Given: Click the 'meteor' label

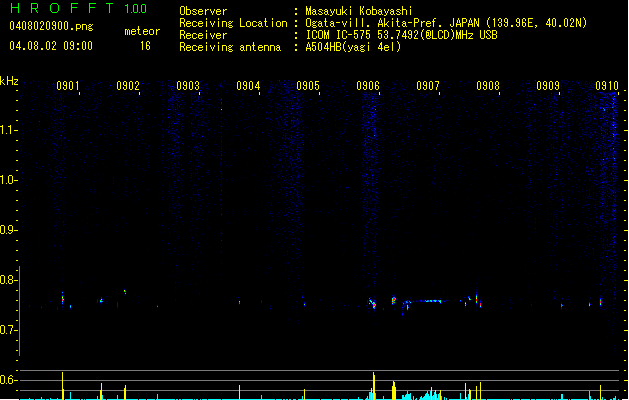Looking at the screenshot, I should (142, 31).
